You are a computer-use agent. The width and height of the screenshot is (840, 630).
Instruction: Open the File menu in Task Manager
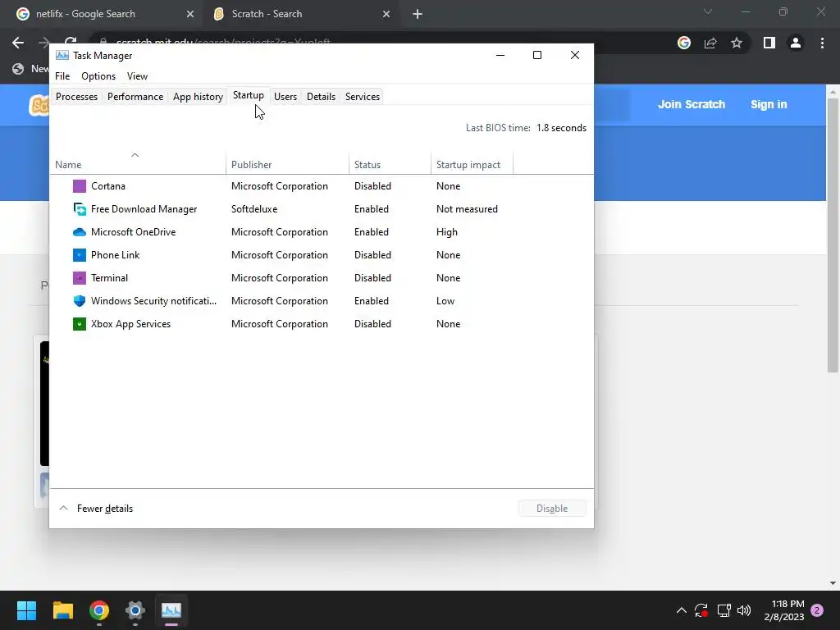point(62,76)
